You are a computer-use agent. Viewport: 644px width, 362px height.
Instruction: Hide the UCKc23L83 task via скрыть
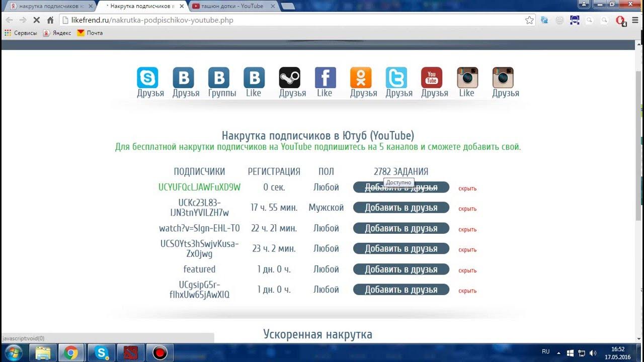pyautogui.click(x=467, y=209)
